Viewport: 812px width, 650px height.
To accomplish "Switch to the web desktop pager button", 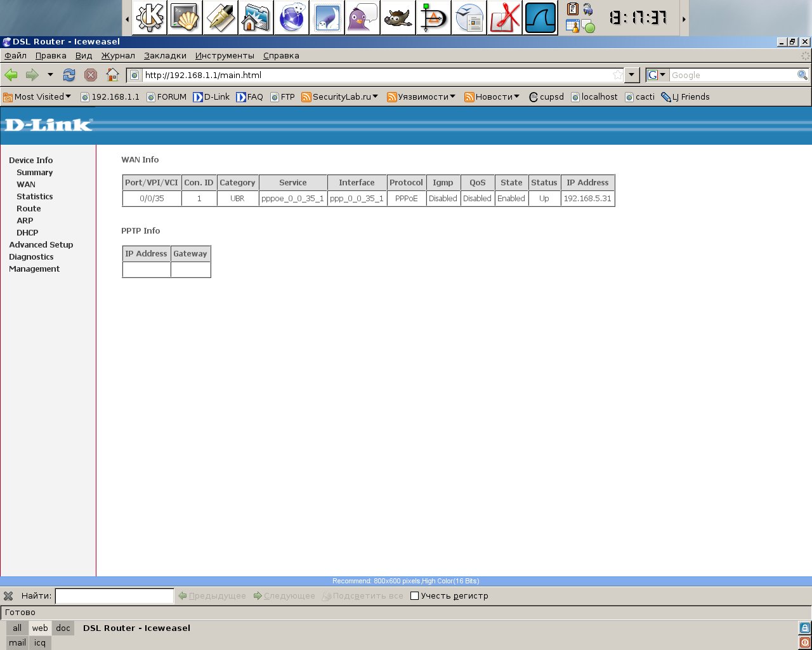I will coord(40,628).
